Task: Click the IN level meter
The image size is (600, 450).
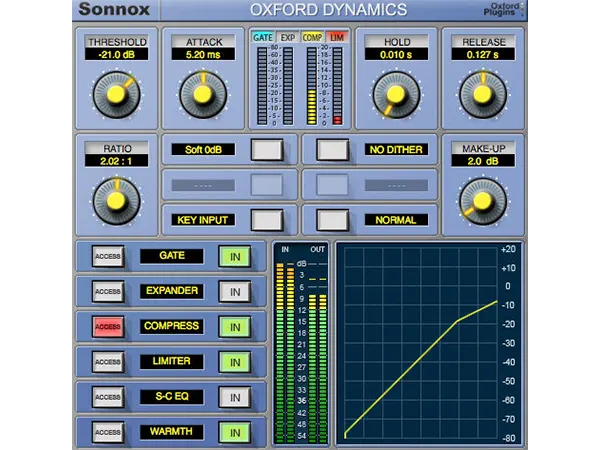Action: tap(285, 352)
